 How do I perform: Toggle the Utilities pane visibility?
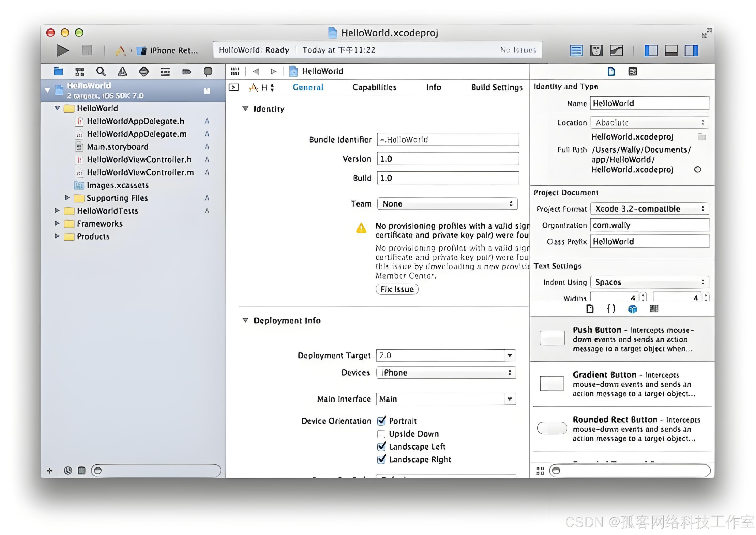(x=691, y=50)
